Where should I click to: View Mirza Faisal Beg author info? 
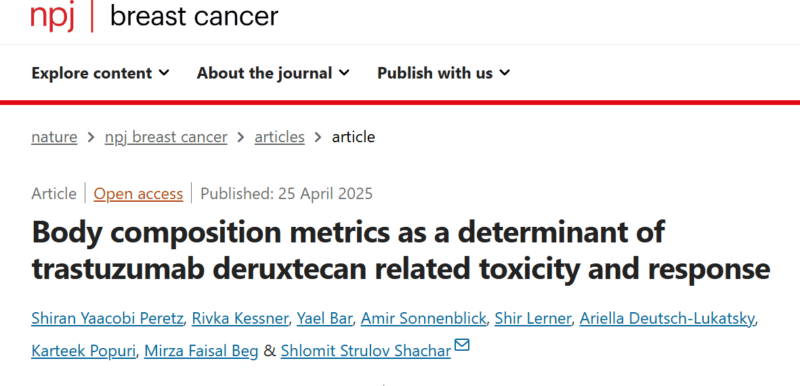coord(201,351)
